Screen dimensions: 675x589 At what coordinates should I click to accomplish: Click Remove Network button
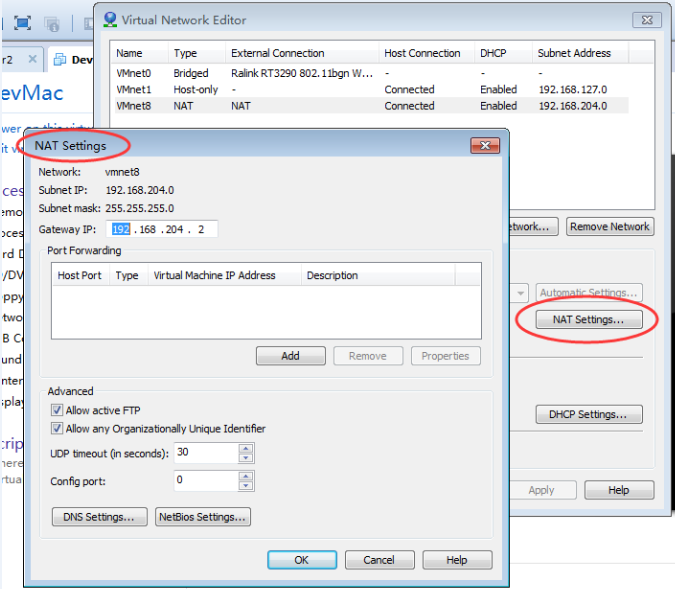click(610, 226)
